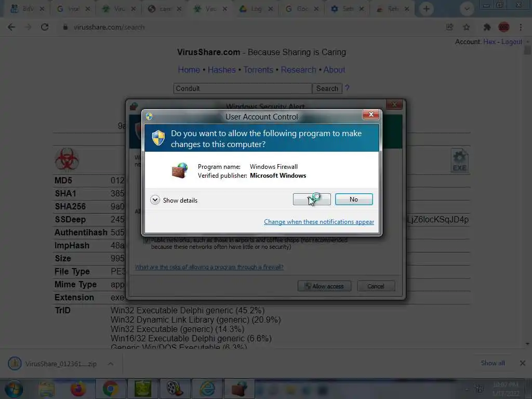Click the red profile avatar icon
532x399 pixels.
coord(504,27)
